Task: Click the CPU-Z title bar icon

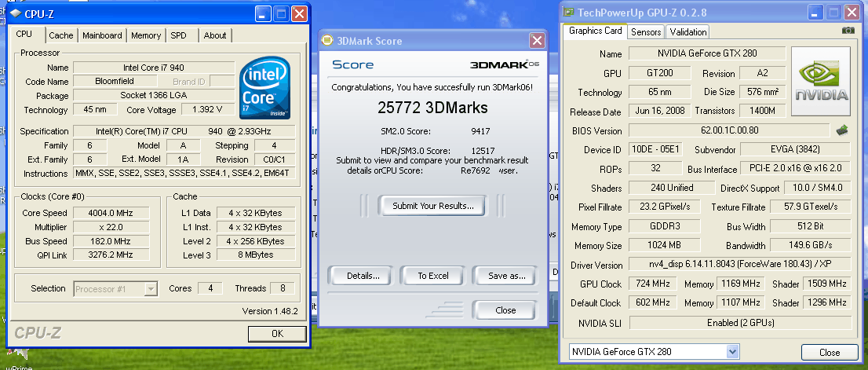Action: tap(16, 14)
